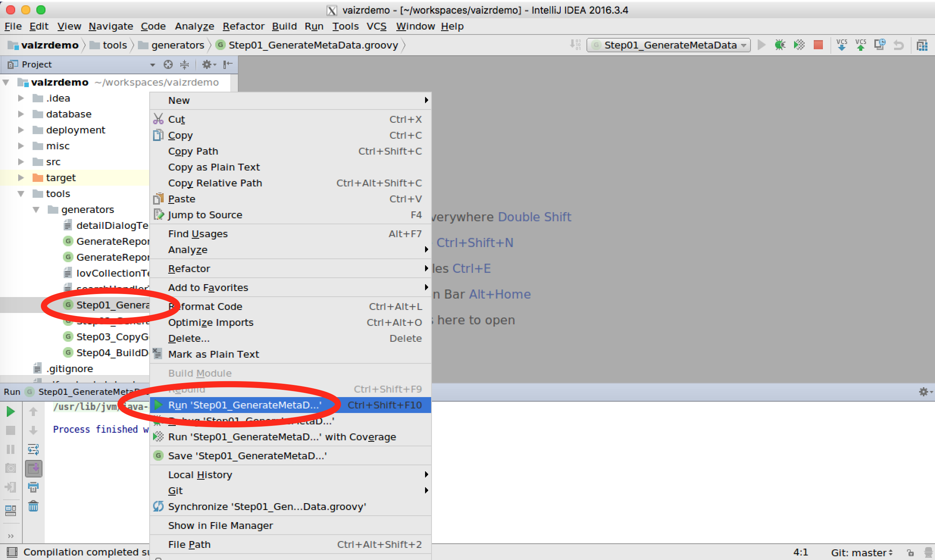Image resolution: width=935 pixels, height=560 pixels.
Task: Click the Dump Threads camera icon
Action: 11,468
